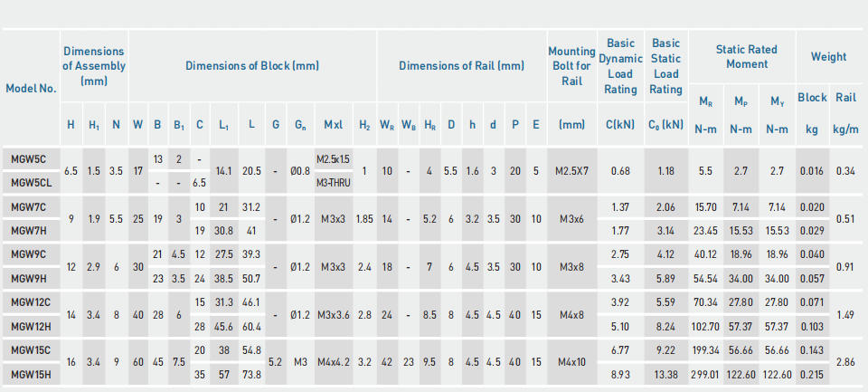Click the M2.5X7 mounting bolt cell

tap(571, 171)
